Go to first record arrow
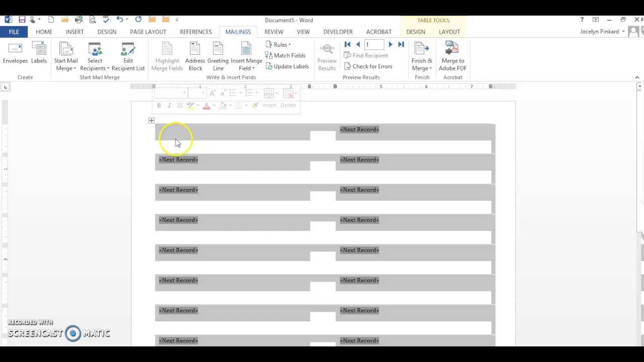This screenshot has height=362, width=644. pos(347,44)
